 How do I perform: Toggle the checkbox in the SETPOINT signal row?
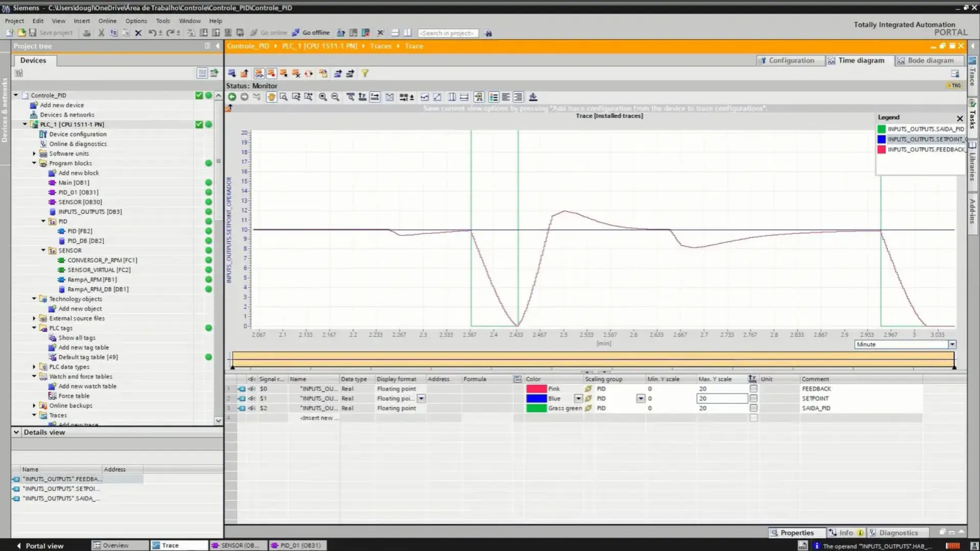coord(753,398)
